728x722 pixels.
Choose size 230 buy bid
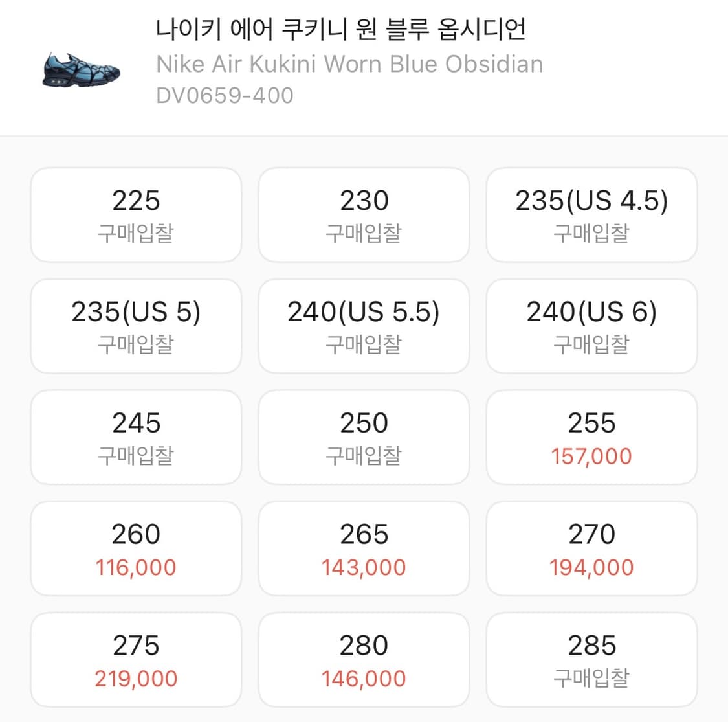click(364, 214)
